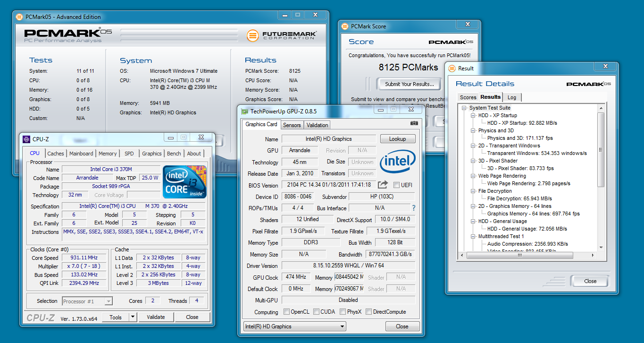Check the PhysX computing checkbox

tap(343, 312)
